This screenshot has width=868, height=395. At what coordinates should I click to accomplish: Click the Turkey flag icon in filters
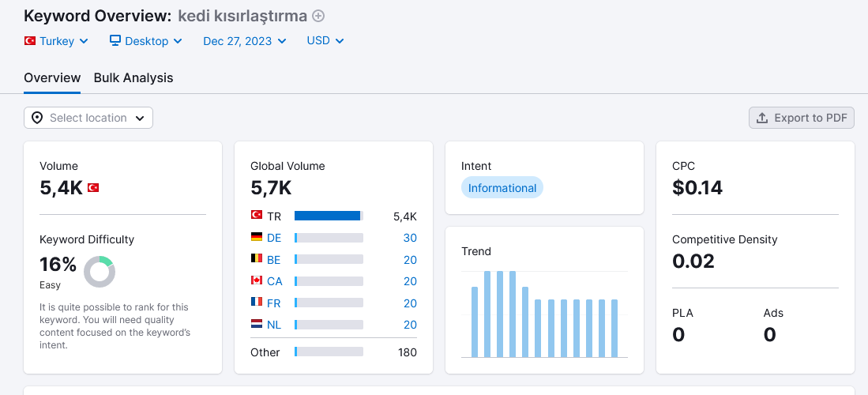(x=30, y=40)
